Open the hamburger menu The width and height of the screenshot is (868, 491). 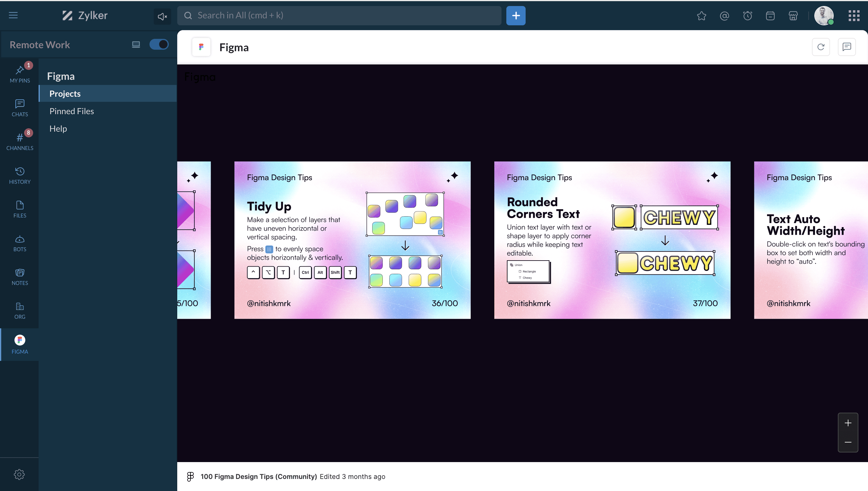click(x=13, y=15)
